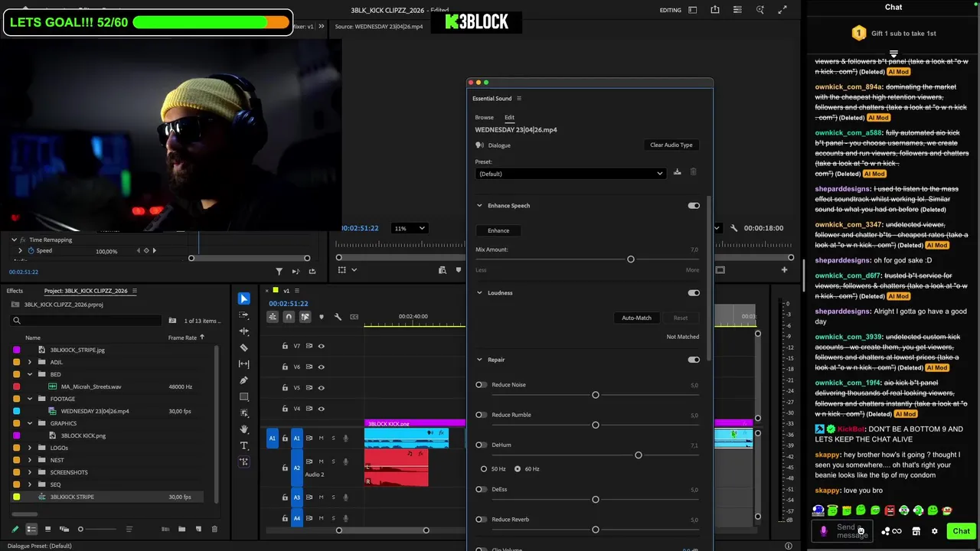Viewport: 980px width, 551px height.
Task: Select the Type tool
Action: (243, 445)
